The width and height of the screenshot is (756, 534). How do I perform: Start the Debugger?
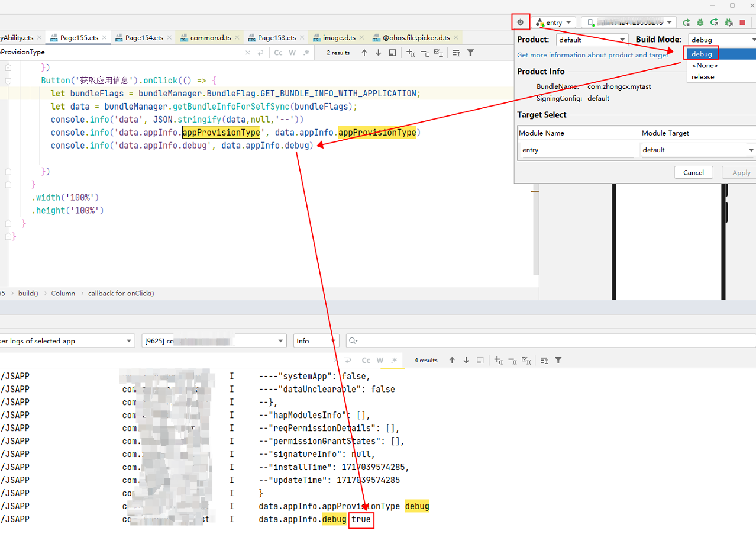point(700,22)
